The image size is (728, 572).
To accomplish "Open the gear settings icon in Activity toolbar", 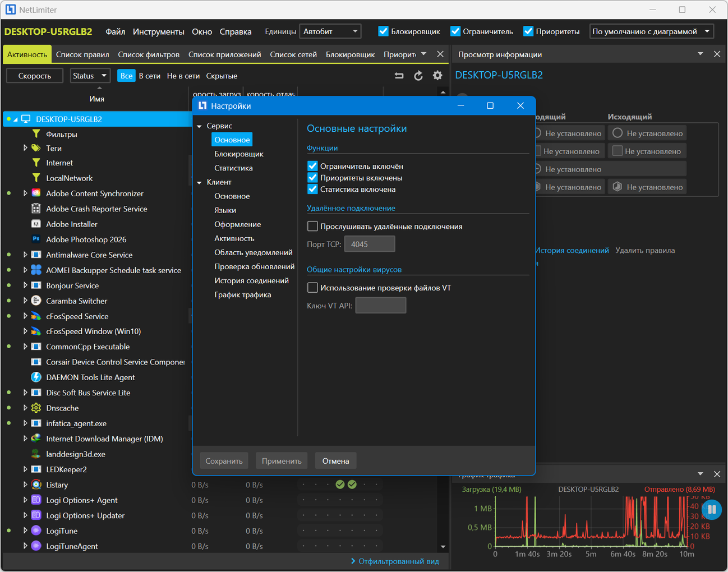I will point(437,76).
